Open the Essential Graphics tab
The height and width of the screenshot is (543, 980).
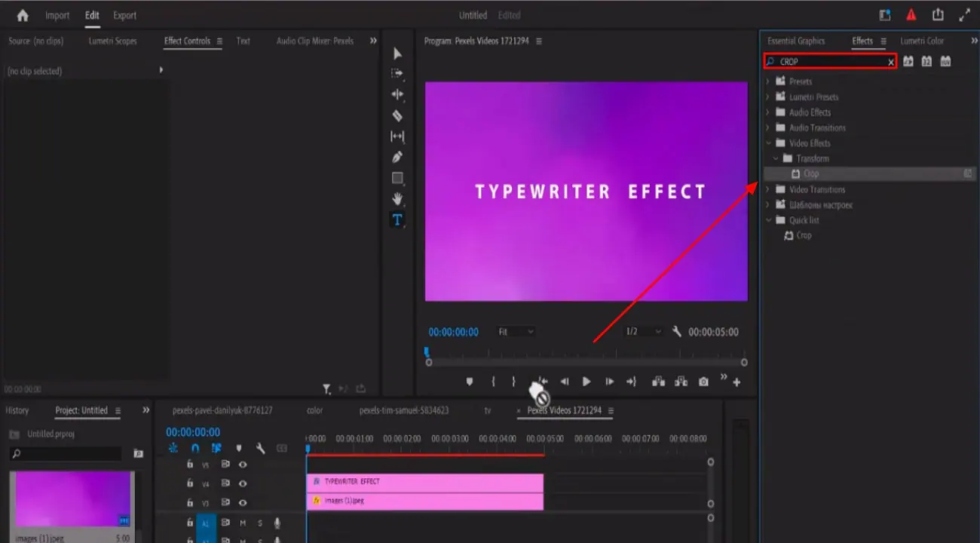click(796, 41)
